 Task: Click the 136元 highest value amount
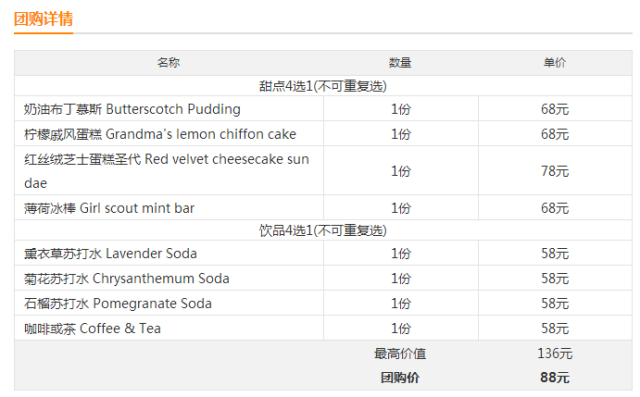(x=555, y=353)
